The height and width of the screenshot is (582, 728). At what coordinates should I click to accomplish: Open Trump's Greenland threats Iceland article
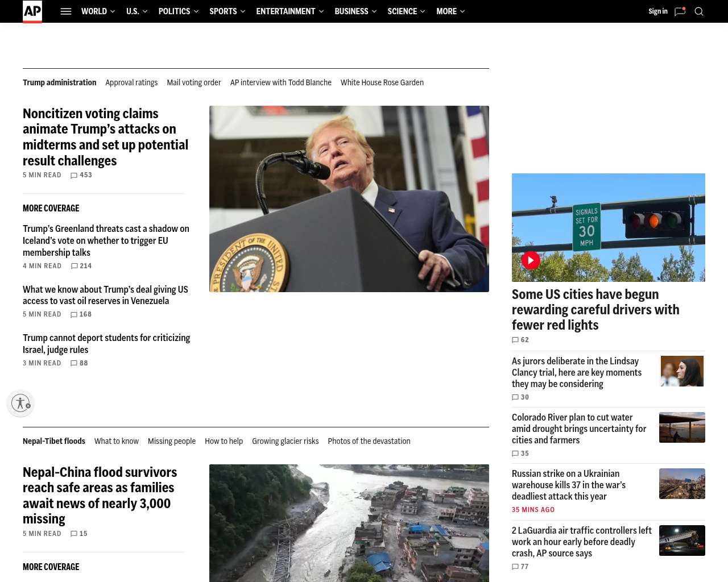106,240
